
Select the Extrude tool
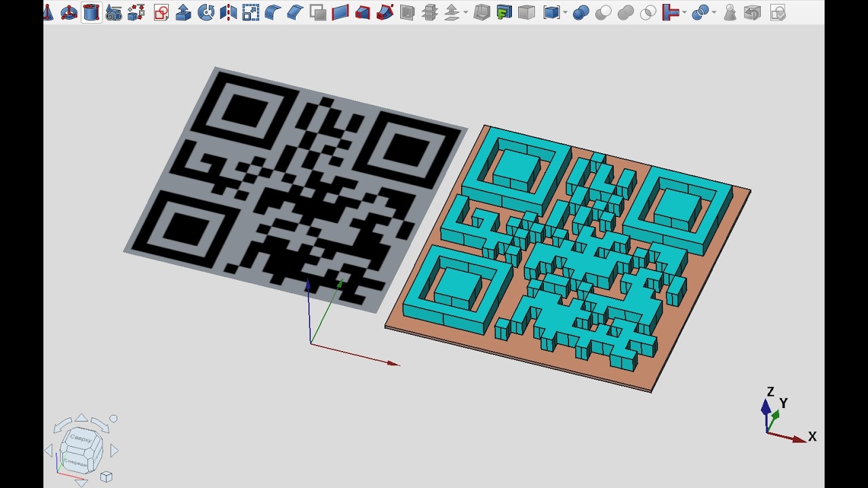[183, 12]
